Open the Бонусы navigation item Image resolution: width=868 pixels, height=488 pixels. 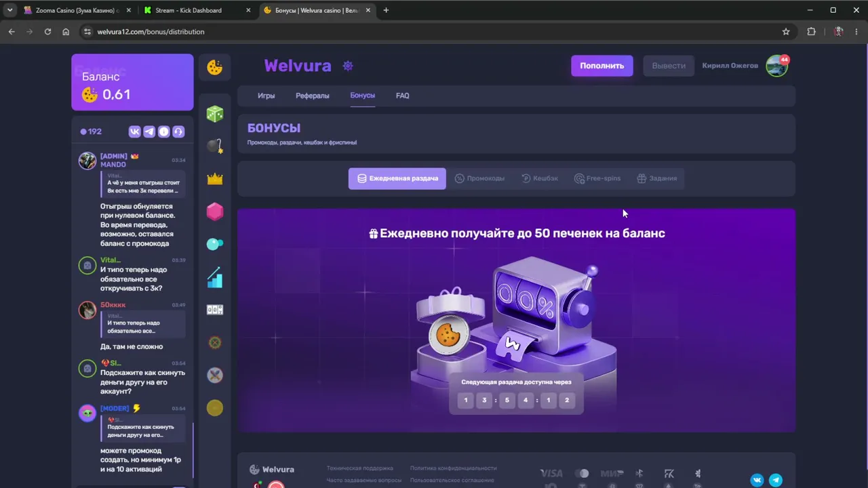tap(362, 95)
